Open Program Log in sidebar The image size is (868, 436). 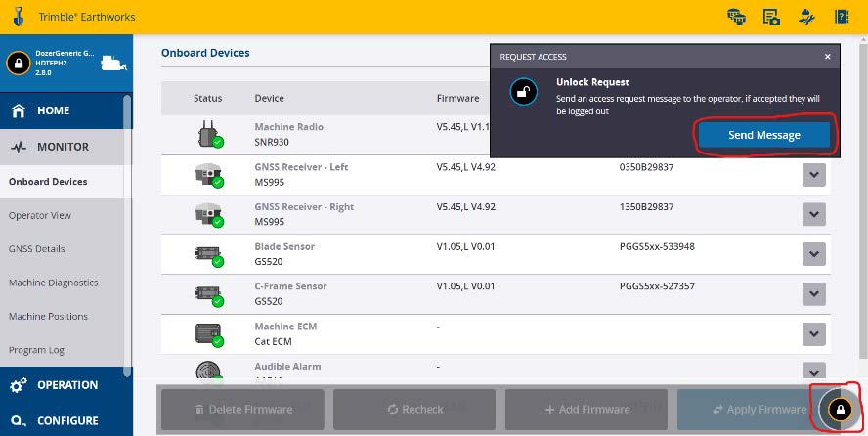(62, 350)
